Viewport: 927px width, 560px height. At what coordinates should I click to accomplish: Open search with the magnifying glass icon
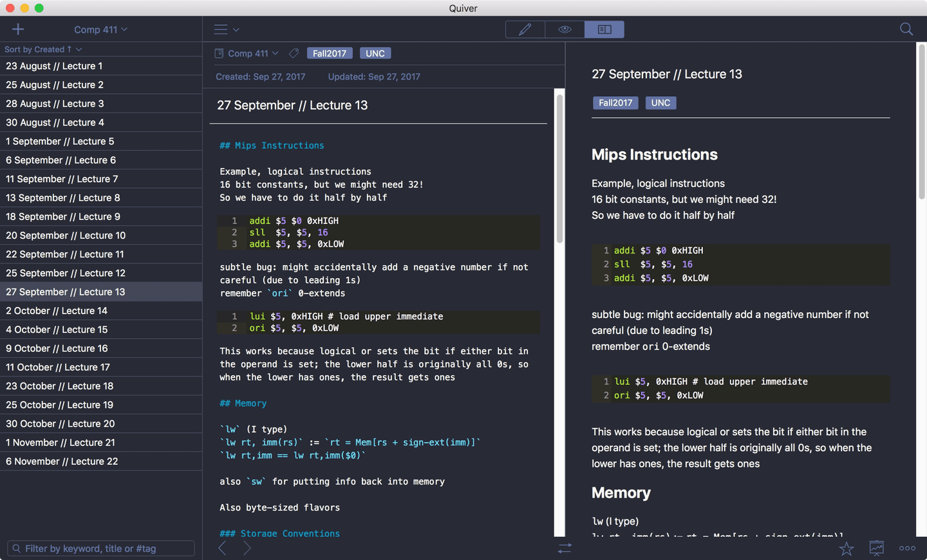pyautogui.click(x=906, y=29)
